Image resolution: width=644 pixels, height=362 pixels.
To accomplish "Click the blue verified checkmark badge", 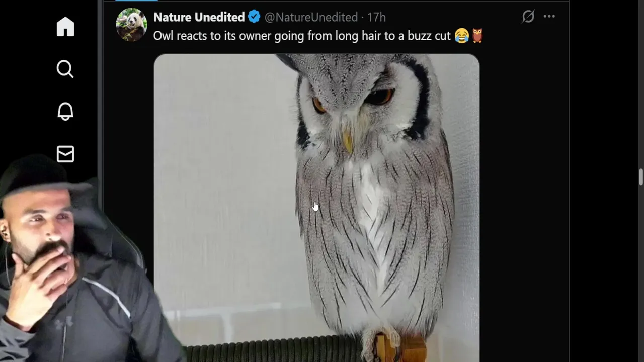I will (254, 17).
